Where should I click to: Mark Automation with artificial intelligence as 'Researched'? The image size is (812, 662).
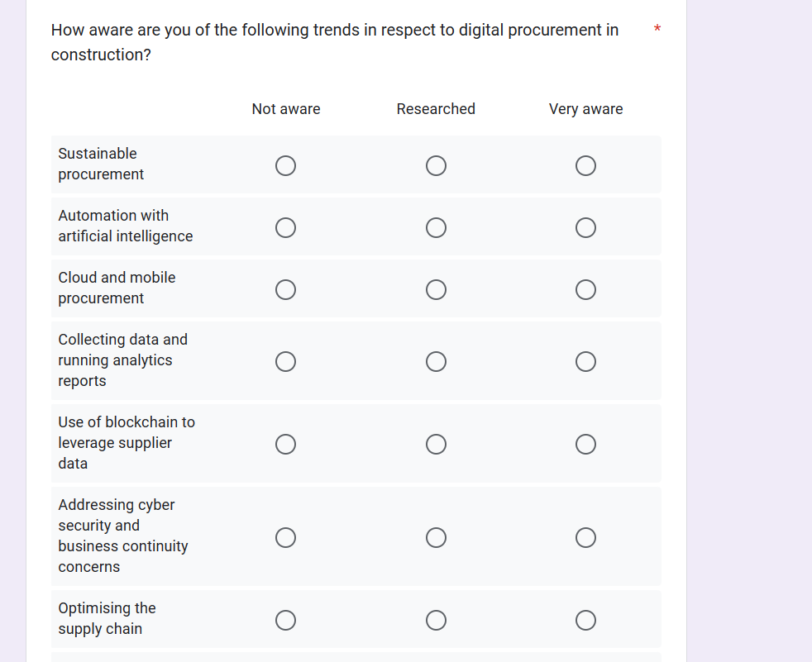click(x=437, y=227)
